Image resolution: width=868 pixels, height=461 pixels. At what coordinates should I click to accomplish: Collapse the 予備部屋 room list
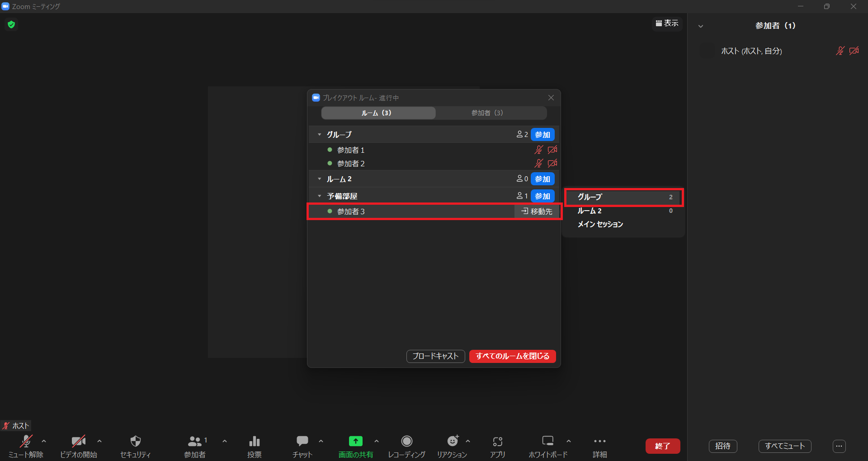click(x=320, y=196)
